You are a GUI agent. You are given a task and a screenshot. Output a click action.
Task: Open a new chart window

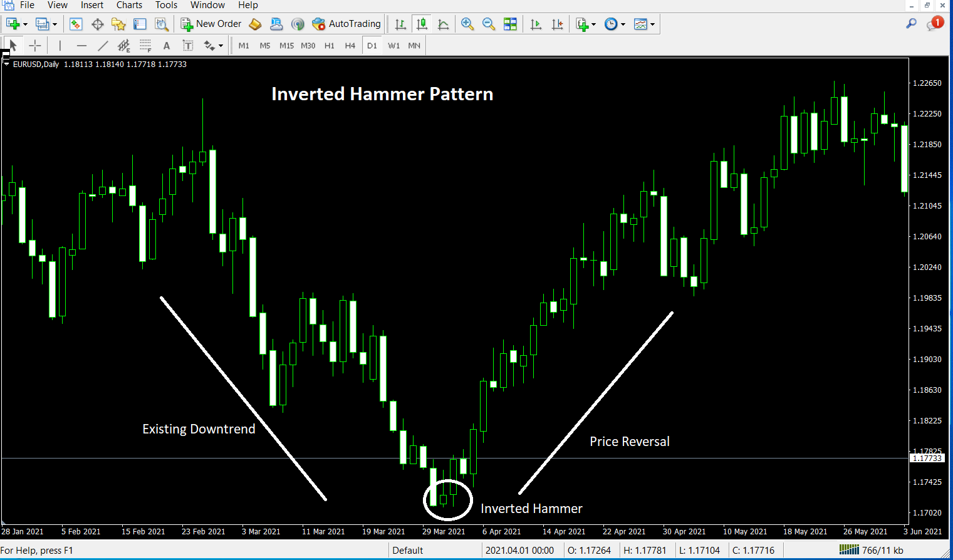pos(13,24)
